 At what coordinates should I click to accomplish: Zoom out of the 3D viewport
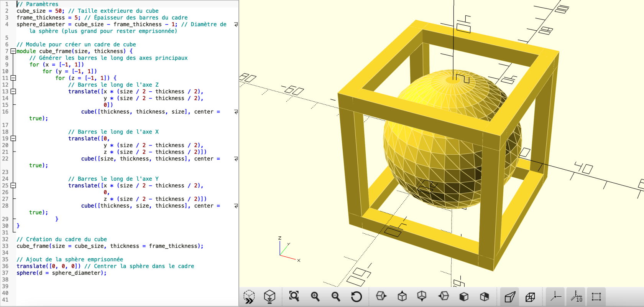(336, 296)
